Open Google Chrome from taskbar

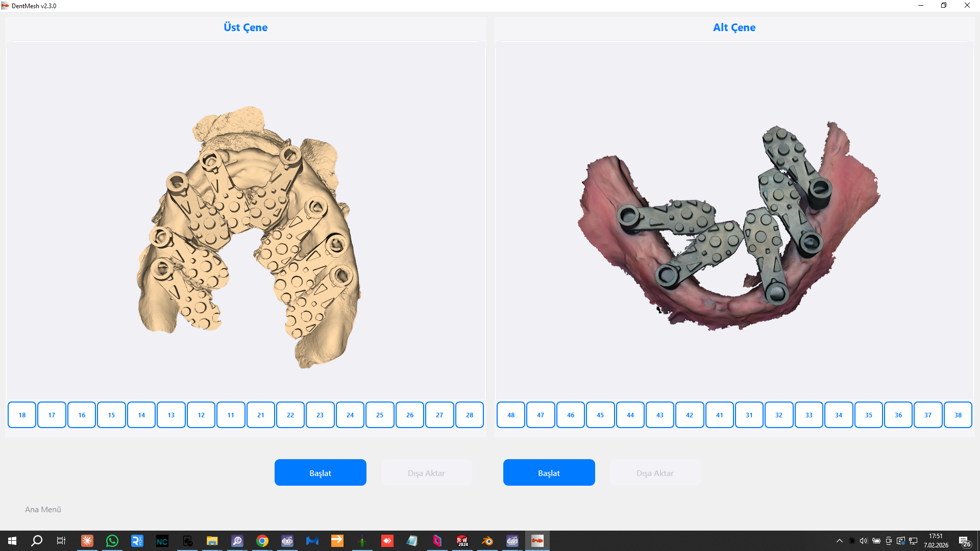[262, 541]
